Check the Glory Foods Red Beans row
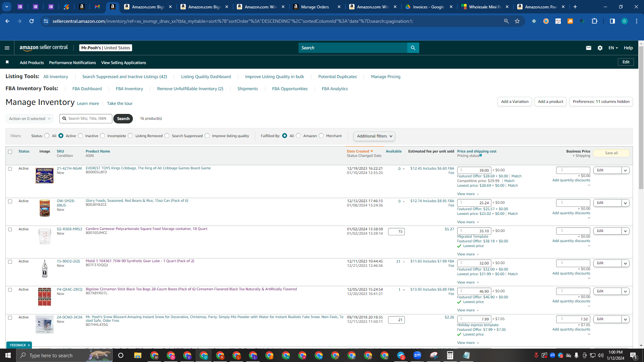This screenshot has width=644, height=362. (10, 201)
